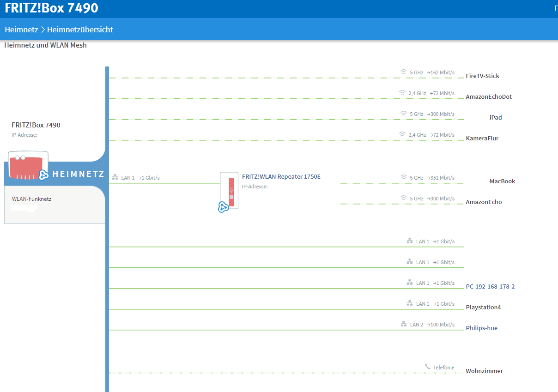The image size is (558, 392).
Task: Click the IP-Adresse label under FRITZ!Box 7490
Action: pyautogui.click(x=24, y=135)
